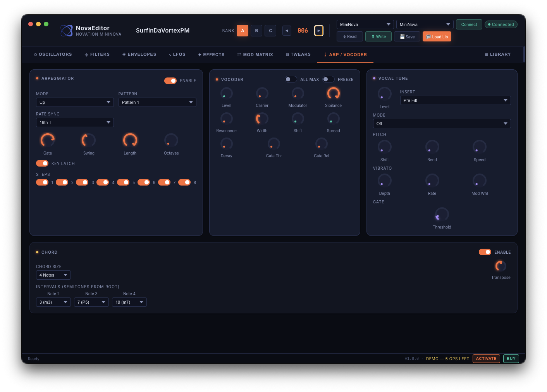Click the vocoder Carrier knob
The height and width of the screenshot is (392, 547).
tap(262, 93)
